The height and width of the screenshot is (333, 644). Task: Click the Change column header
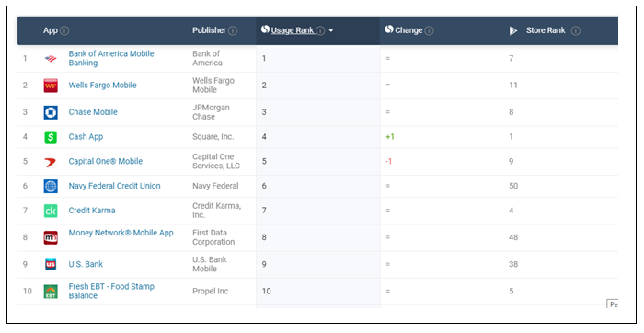pyautogui.click(x=408, y=30)
